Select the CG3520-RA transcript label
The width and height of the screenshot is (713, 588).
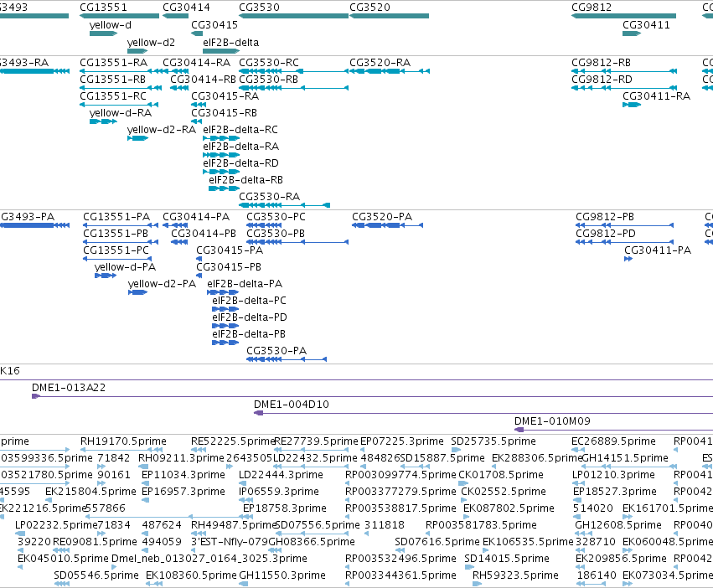pos(380,62)
